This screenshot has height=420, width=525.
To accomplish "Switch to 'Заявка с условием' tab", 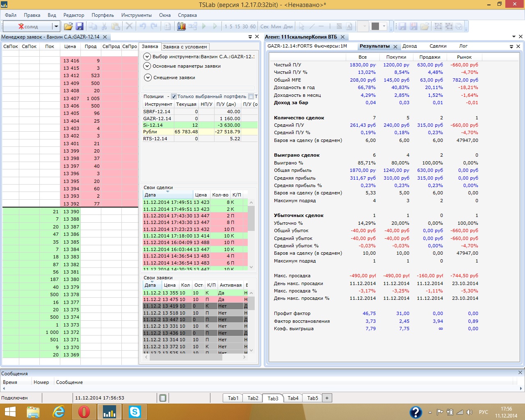I will (x=185, y=47).
